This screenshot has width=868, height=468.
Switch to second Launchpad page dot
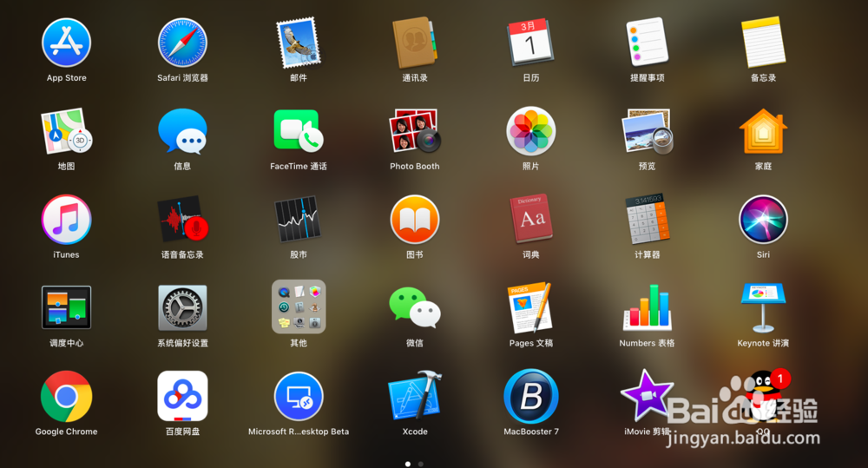tap(421, 465)
